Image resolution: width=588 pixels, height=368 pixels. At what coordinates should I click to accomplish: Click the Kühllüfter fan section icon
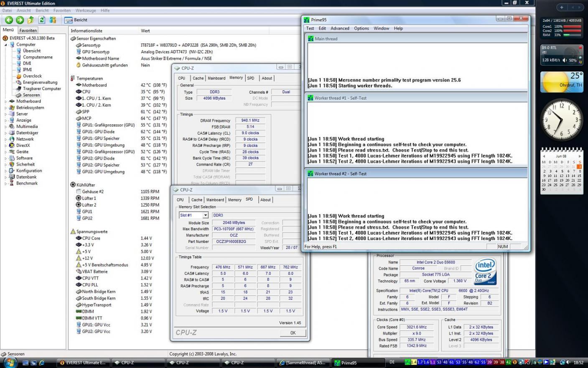(x=73, y=184)
